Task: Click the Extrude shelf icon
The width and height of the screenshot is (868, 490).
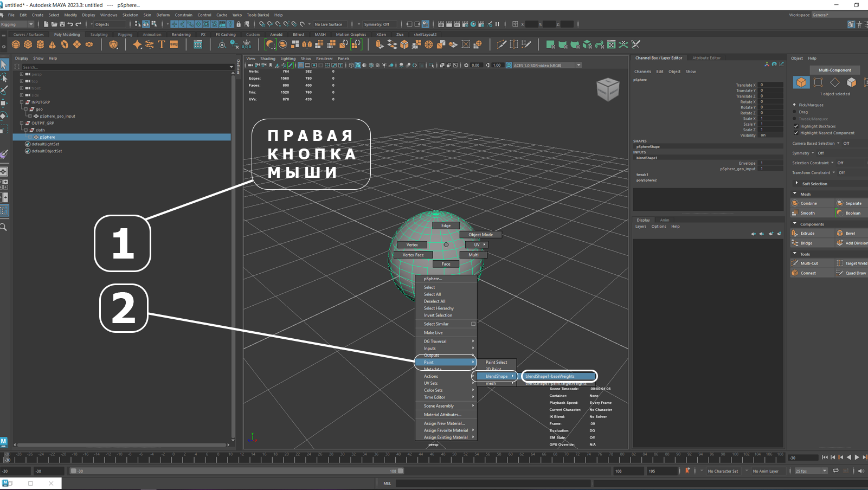Action: point(380,44)
